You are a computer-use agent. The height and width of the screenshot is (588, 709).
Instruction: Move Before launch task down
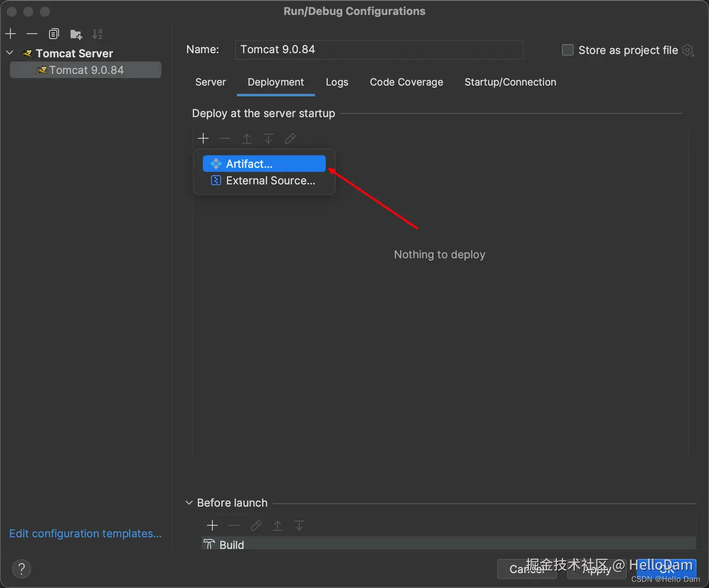point(299,525)
